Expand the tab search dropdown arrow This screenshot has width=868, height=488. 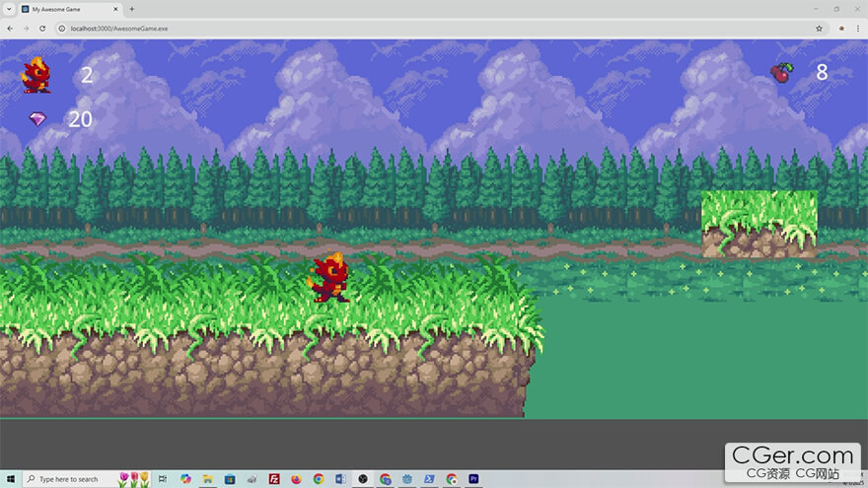9,9
